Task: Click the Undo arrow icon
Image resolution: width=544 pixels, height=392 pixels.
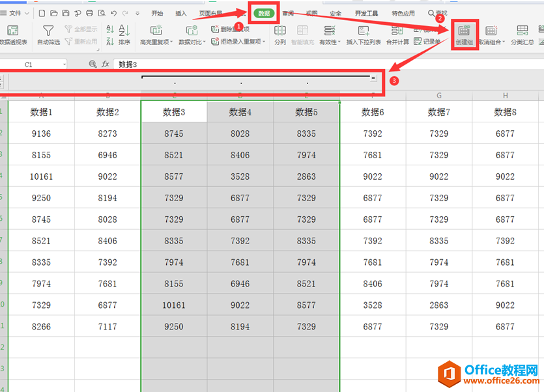Action: [113, 13]
